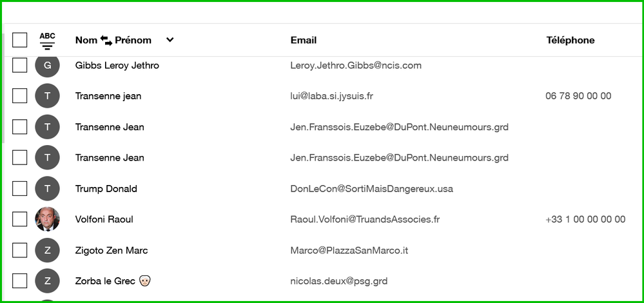Click the Email column header

coord(304,40)
